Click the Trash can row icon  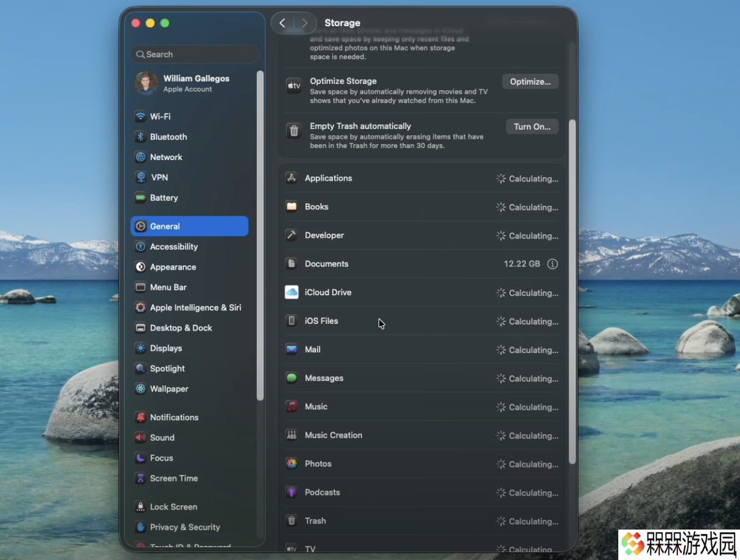click(291, 521)
